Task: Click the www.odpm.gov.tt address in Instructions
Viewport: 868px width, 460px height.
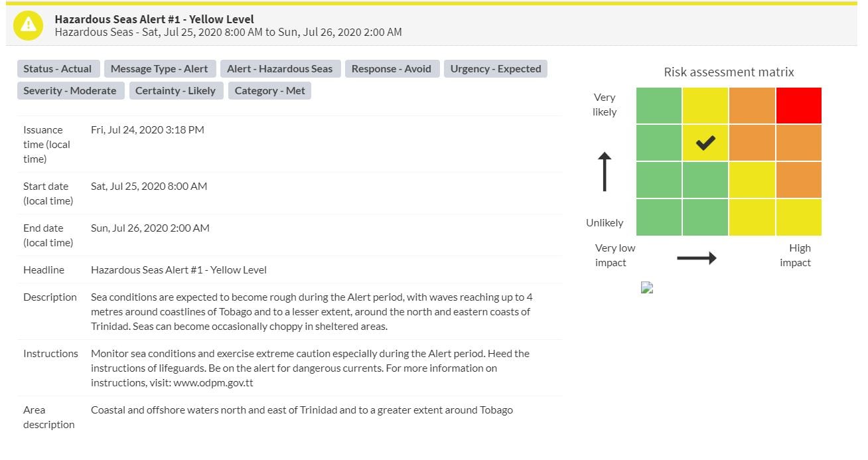Action: point(212,383)
